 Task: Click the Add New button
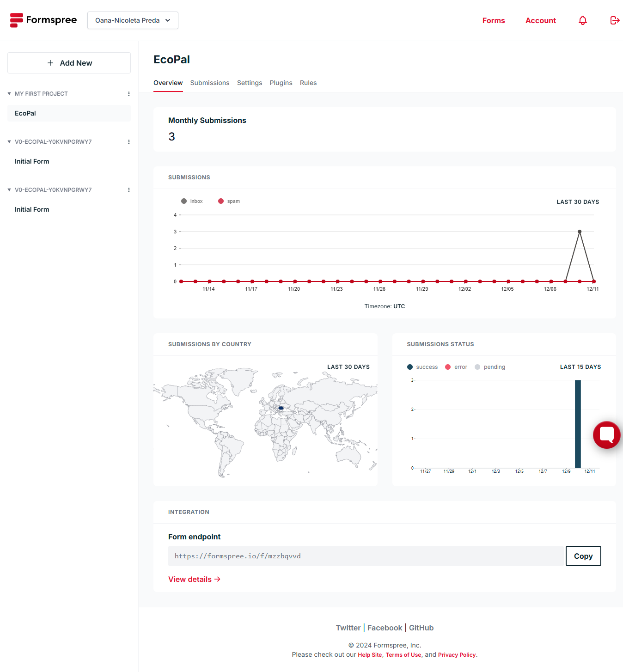69,63
